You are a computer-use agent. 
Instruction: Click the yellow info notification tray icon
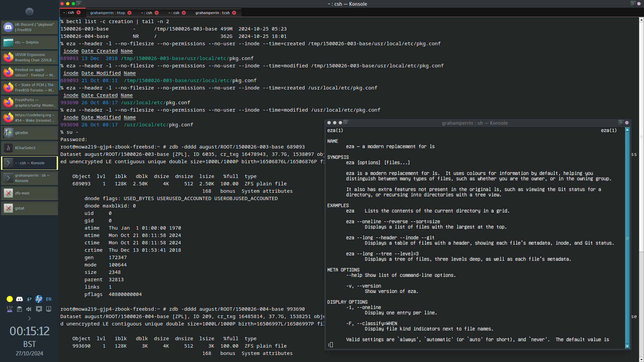[x=10, y=299]
